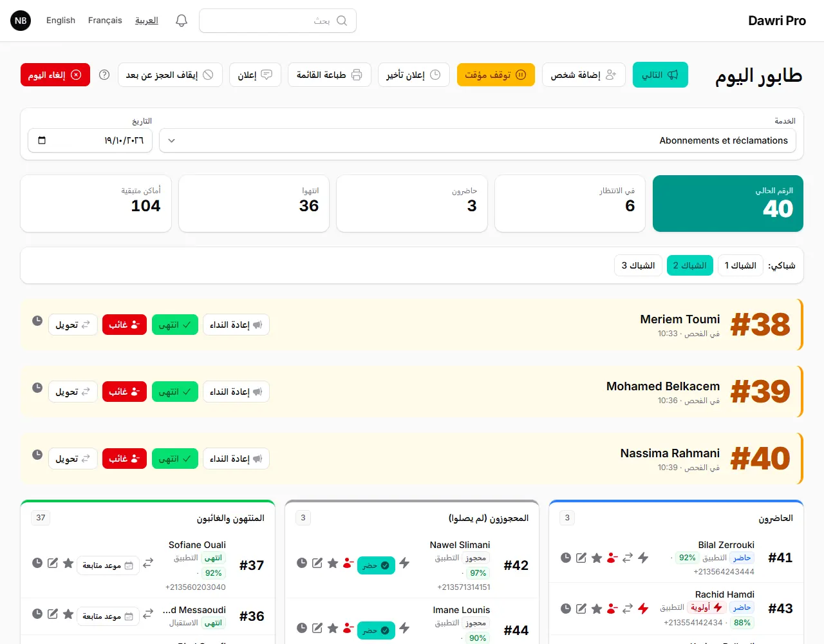Switch language to English
This screenshot has width=824, height=644.
[x=61, y=21]
